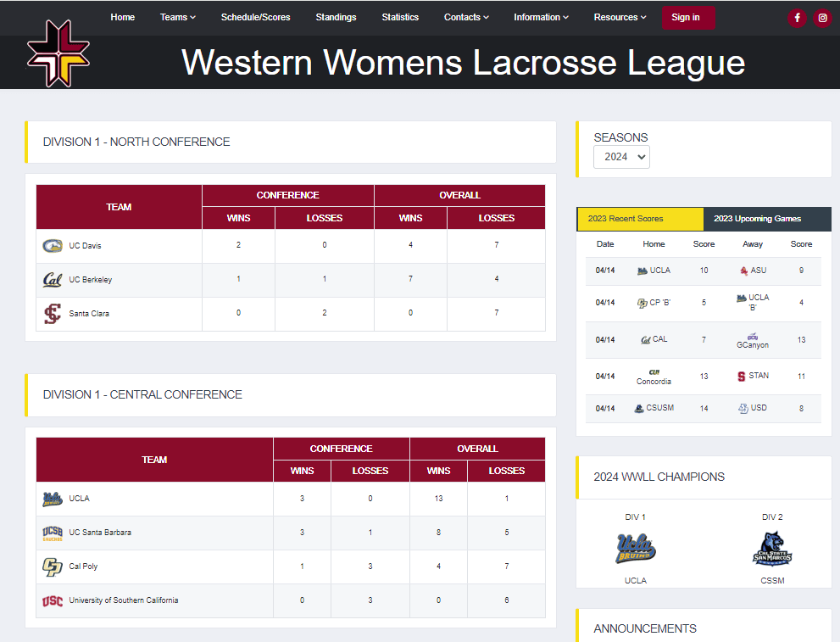This screenshot has height=642, width=840.
Task: Expand the Information menu
Action: [x=541, y=17]
